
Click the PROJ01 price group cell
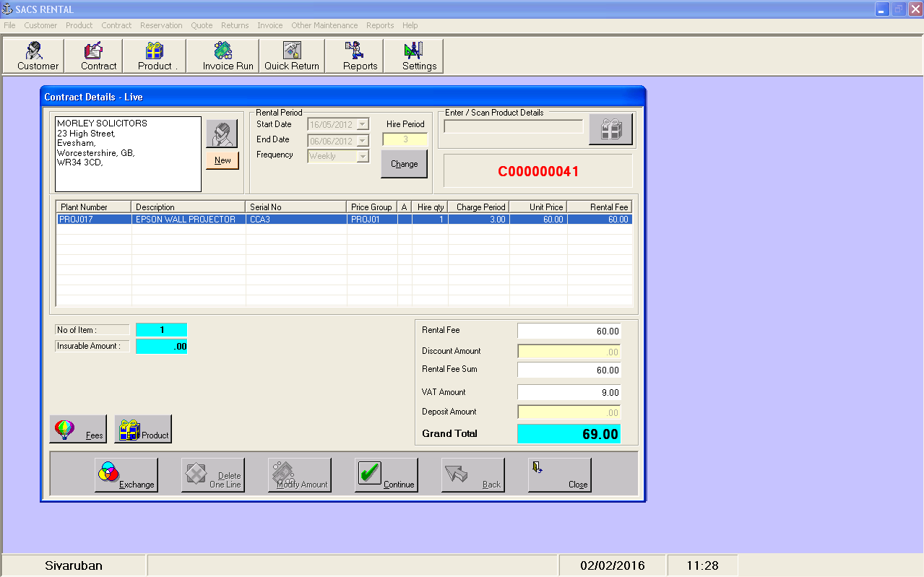tap(372, 219)
